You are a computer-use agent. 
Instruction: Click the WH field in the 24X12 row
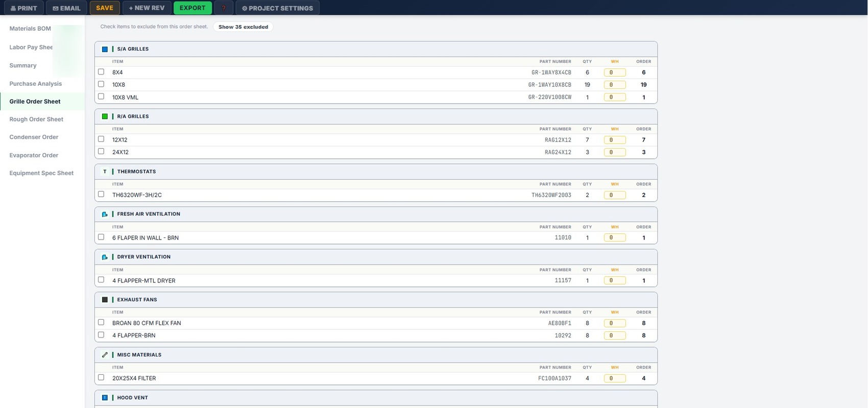click(615, 152)
